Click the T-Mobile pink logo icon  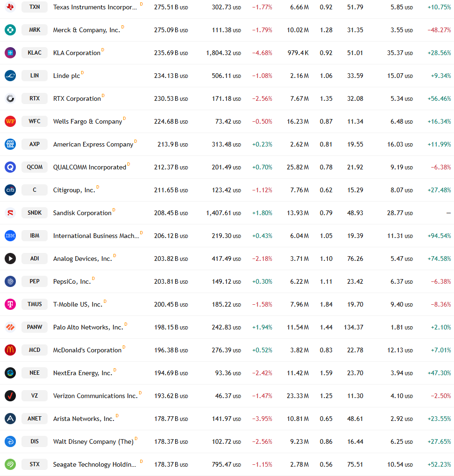pyautogui.click(x=10, y=304)
